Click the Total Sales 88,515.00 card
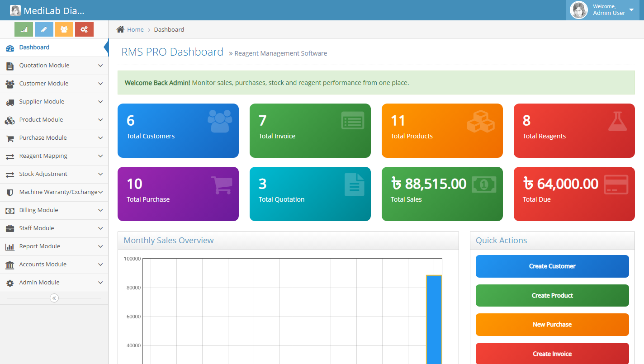Screen dimensions: 644x364 (x=442, y=194)
